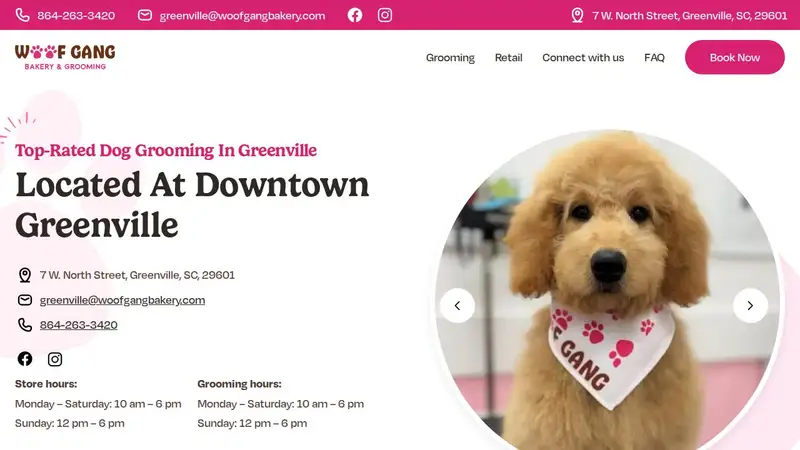Open the black Facebook icon above Store hours
The image size is (800, 450).
click(25, 359)
